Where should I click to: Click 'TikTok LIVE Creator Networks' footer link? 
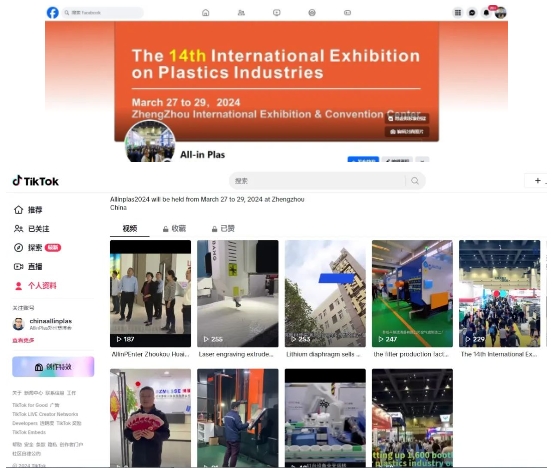pyautogui.click(x=45, y=414)
